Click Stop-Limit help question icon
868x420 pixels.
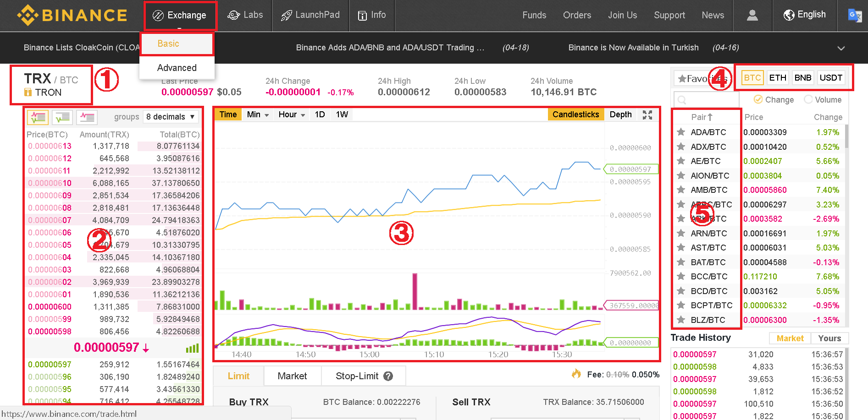click(x=388, y=376)
